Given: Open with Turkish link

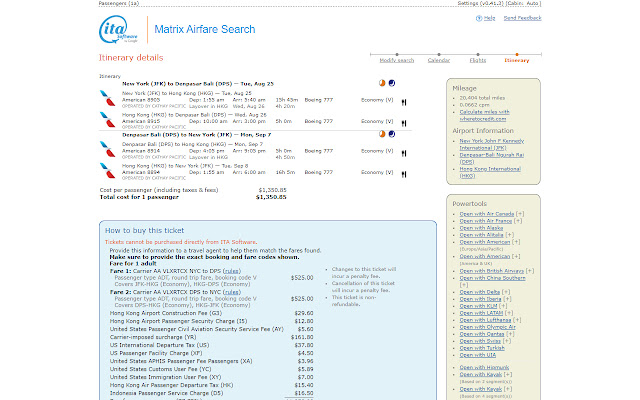Looking at the screenshot, I should coord(482,348).
